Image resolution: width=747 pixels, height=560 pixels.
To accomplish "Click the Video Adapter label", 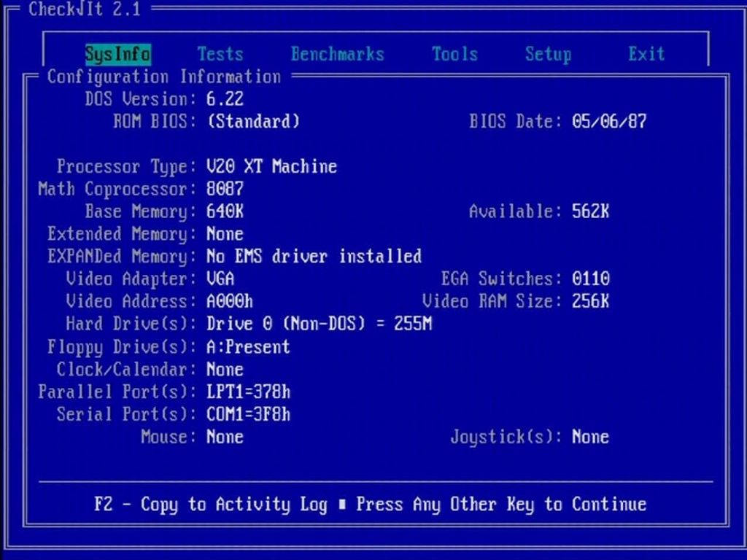I will pyautogui.click(x=131, y=279).
